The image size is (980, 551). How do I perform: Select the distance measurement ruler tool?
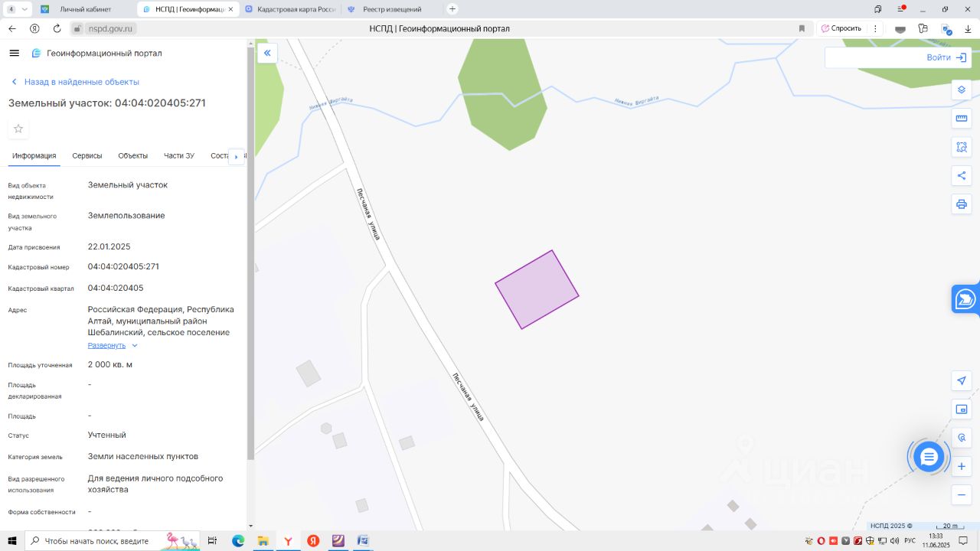point(962,119)
